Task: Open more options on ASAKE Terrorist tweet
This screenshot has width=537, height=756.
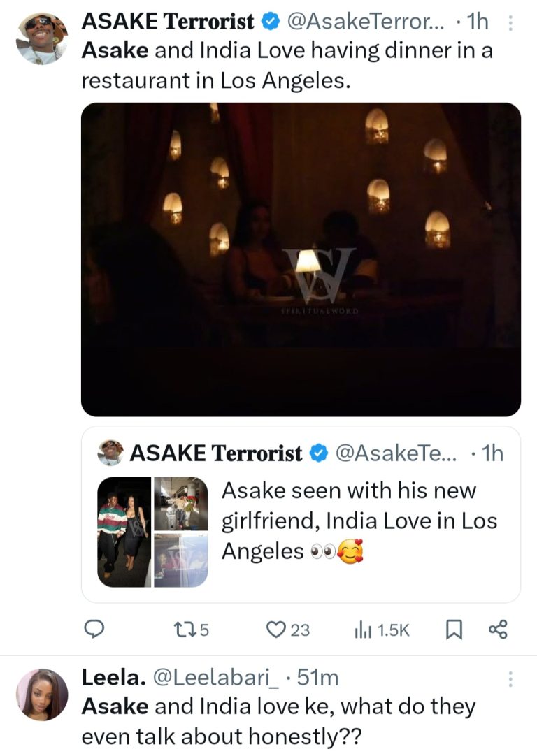Action: (510, 24)
